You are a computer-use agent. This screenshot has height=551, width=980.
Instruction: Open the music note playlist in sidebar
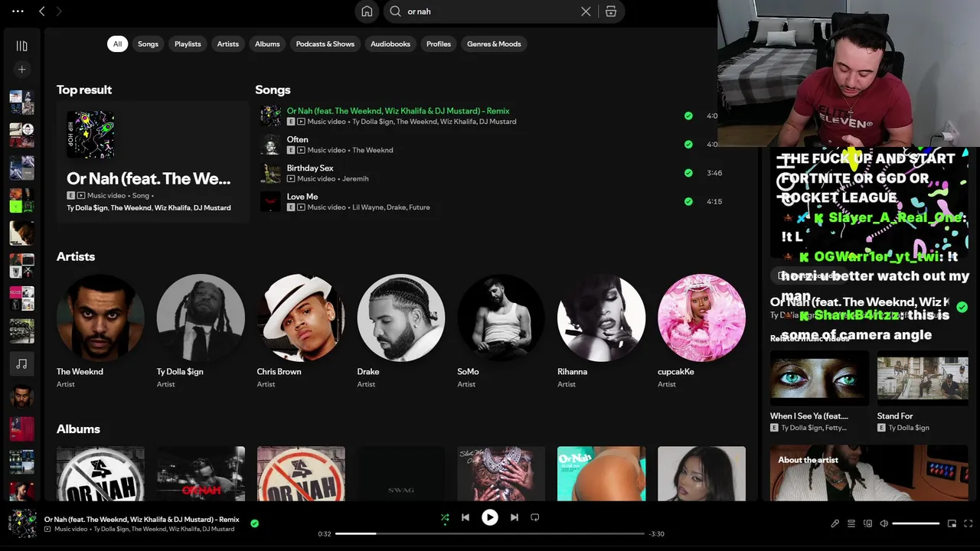click(x=21, y=364)
